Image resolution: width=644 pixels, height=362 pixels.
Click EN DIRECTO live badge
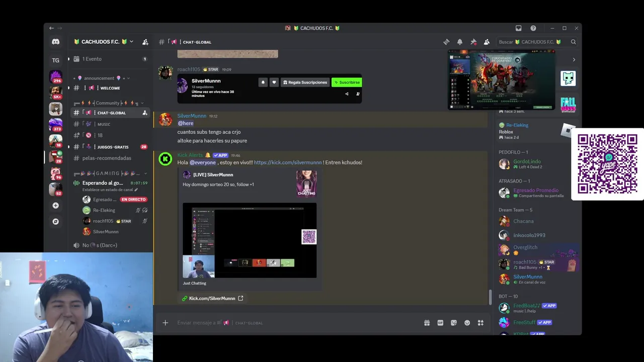point(133,200)
